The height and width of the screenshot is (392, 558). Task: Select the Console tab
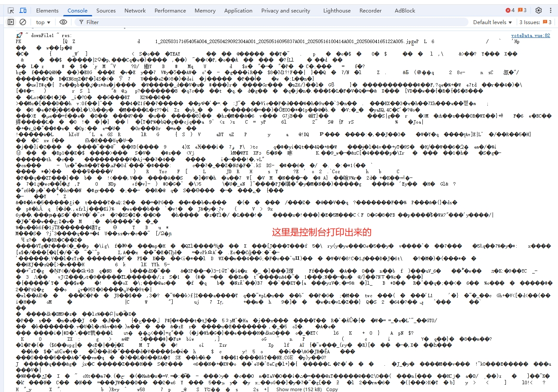point(77,10)
